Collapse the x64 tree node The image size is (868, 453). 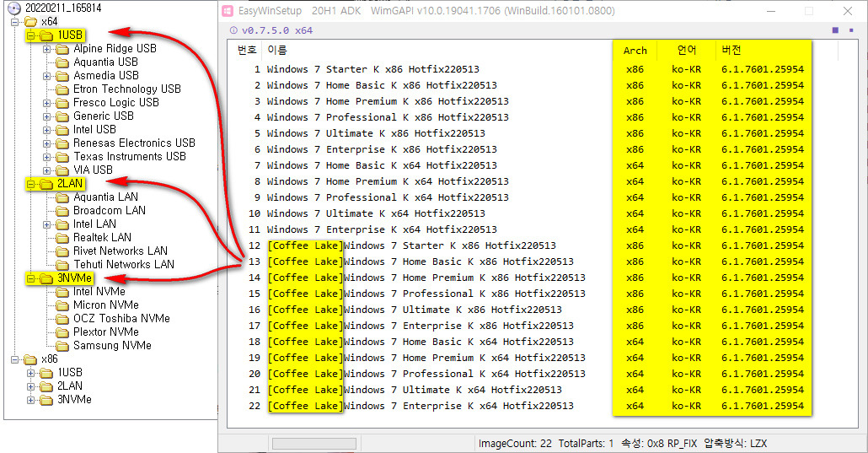click(15, 22)
